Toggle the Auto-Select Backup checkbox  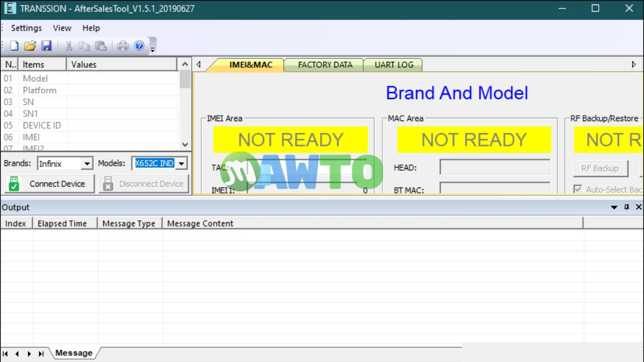pyautogui.click(x=578, y=190)
